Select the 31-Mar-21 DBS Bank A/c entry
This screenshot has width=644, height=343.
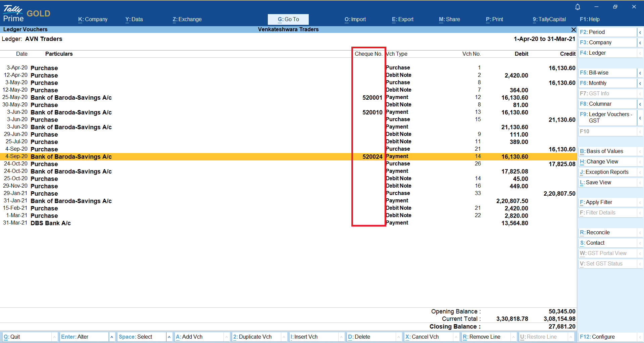pos(51,223)
